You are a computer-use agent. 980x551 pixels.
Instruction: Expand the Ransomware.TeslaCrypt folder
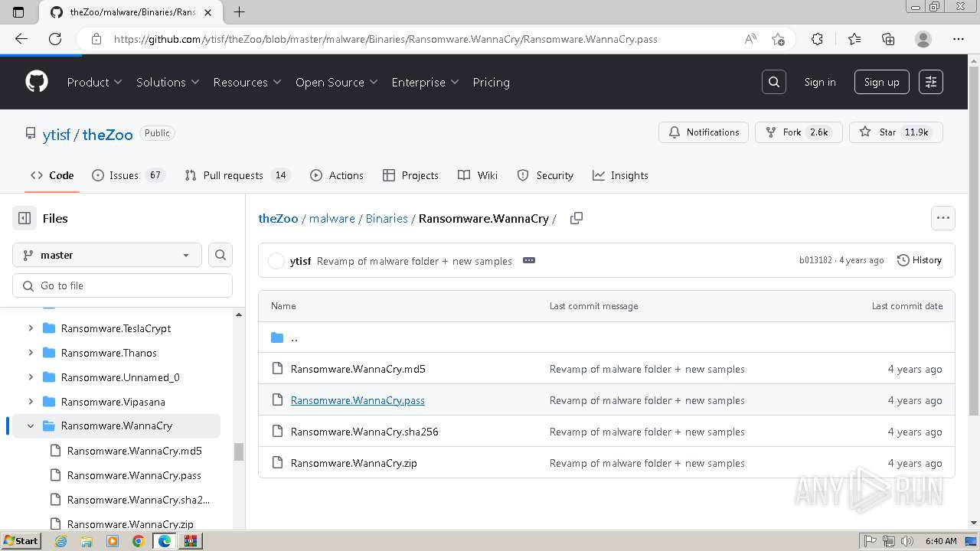pyautogui.click(x=31, y=328)
